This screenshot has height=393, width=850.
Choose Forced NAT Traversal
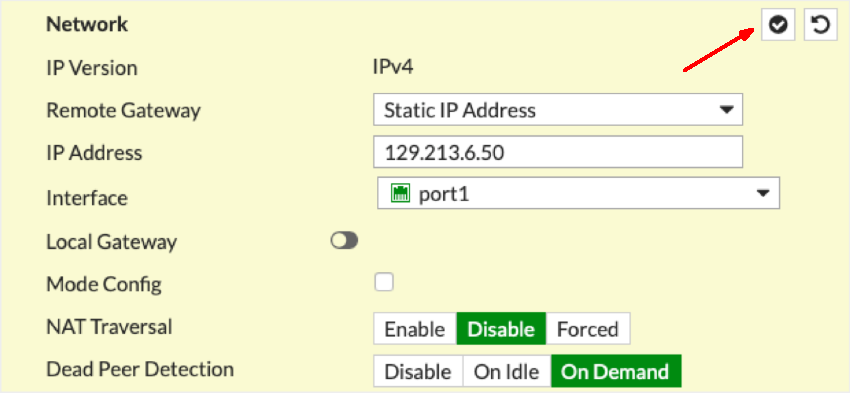(x=588, y=328)
